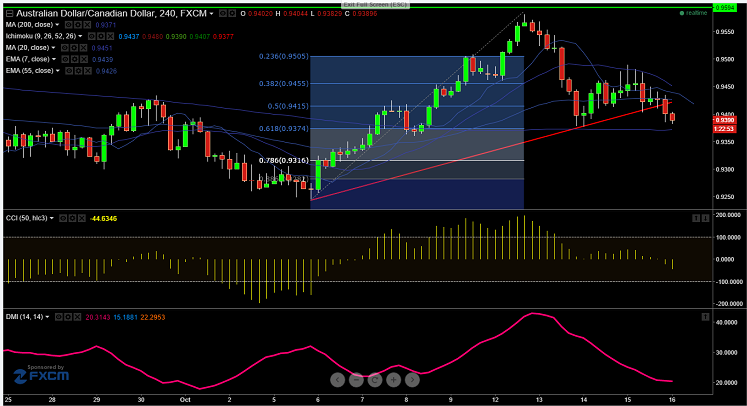Expand the Australian Dollar/Canadian Dollar symbol dropdown
The image size is (747, 406).
pos(212,14)
